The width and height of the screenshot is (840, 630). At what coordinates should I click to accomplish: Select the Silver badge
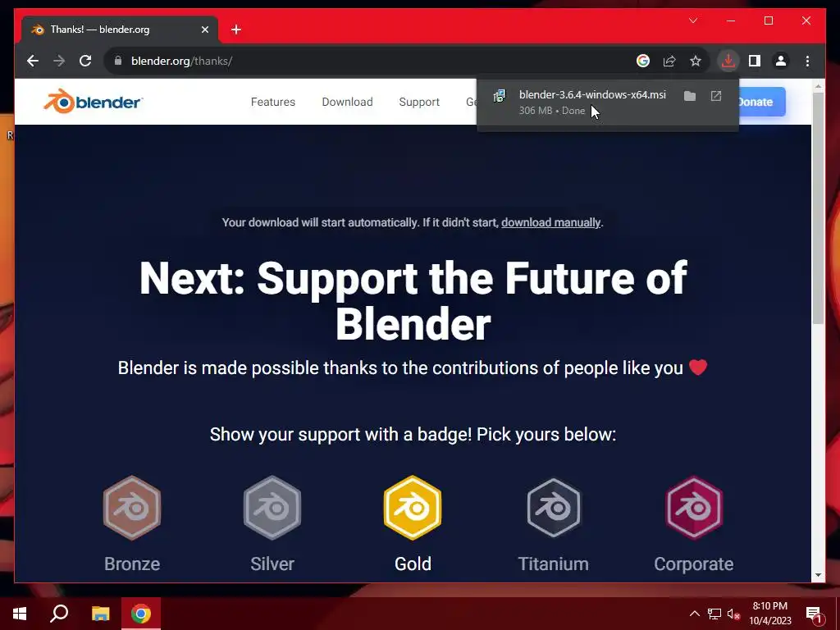[x=272, y=523]
